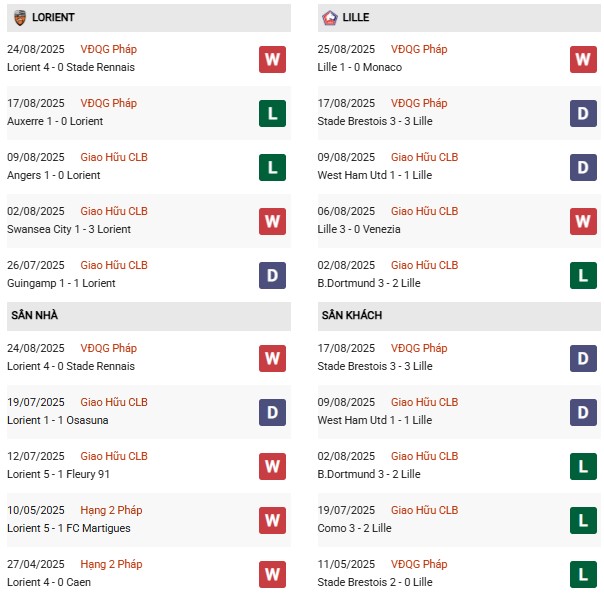Select the L badge for Como 3-2 Lille
Image resolution: width=604 pixels, height=596 pixels.
[583, 520]
